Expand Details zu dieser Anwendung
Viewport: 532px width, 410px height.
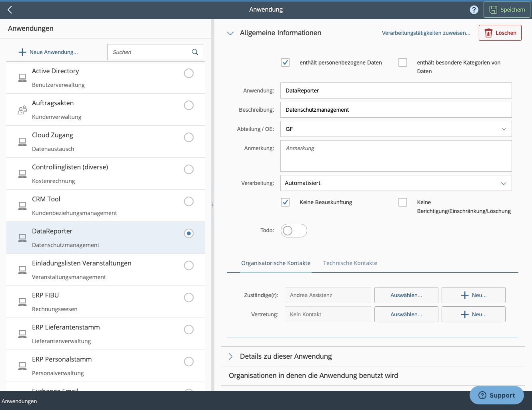tap(230, 356)
